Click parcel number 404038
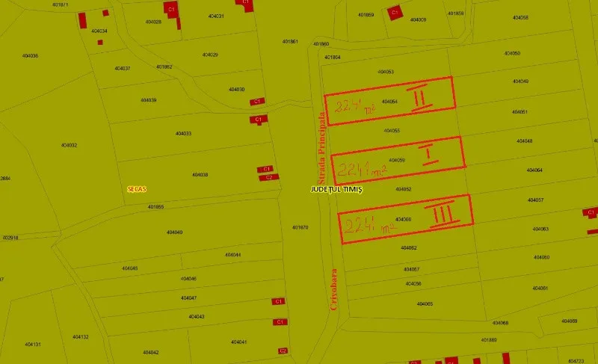This screenshot has height=364, width=598. [x=200, y=175]
